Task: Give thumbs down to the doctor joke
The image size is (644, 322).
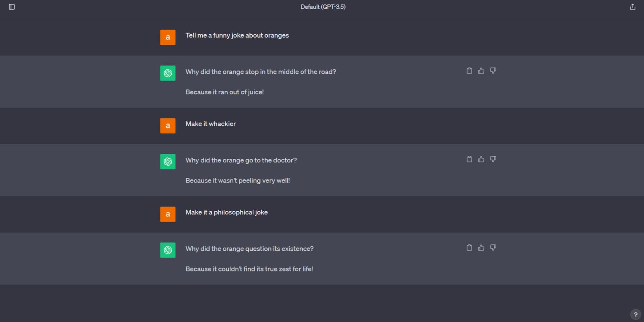Action: [x=493, y=159]
